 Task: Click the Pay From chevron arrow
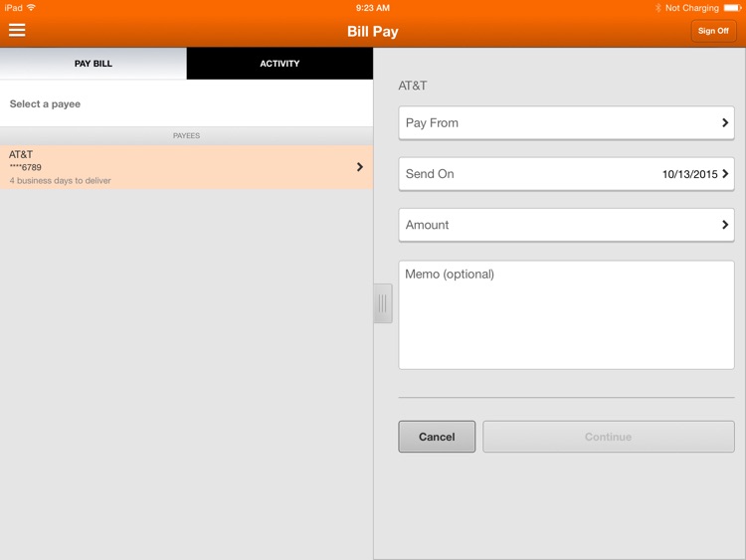point(725,122)
